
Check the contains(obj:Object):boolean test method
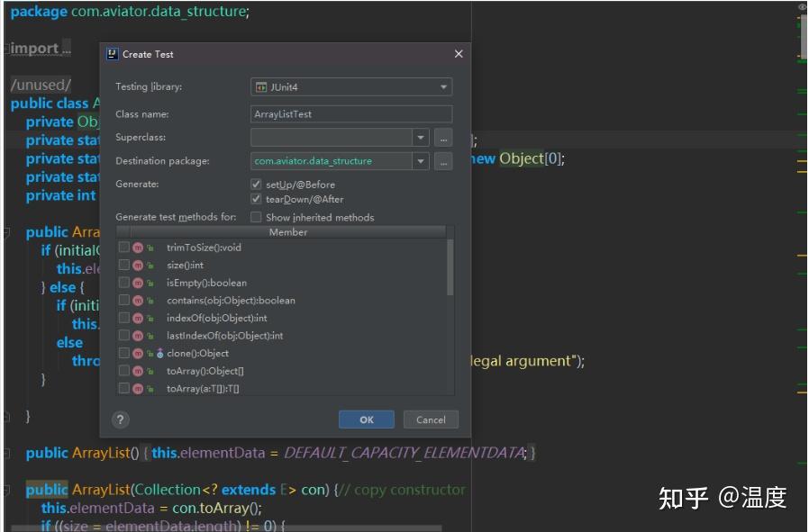click(x=124, y=300)
